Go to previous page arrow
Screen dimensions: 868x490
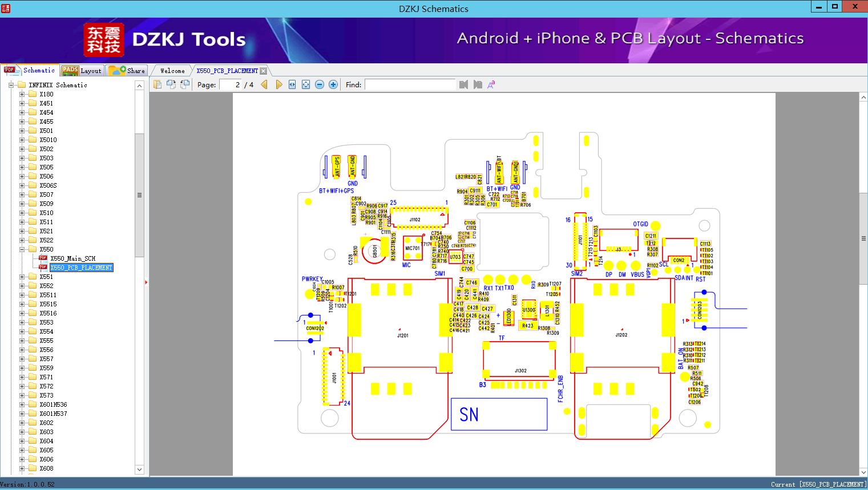(x=264, y=84)
